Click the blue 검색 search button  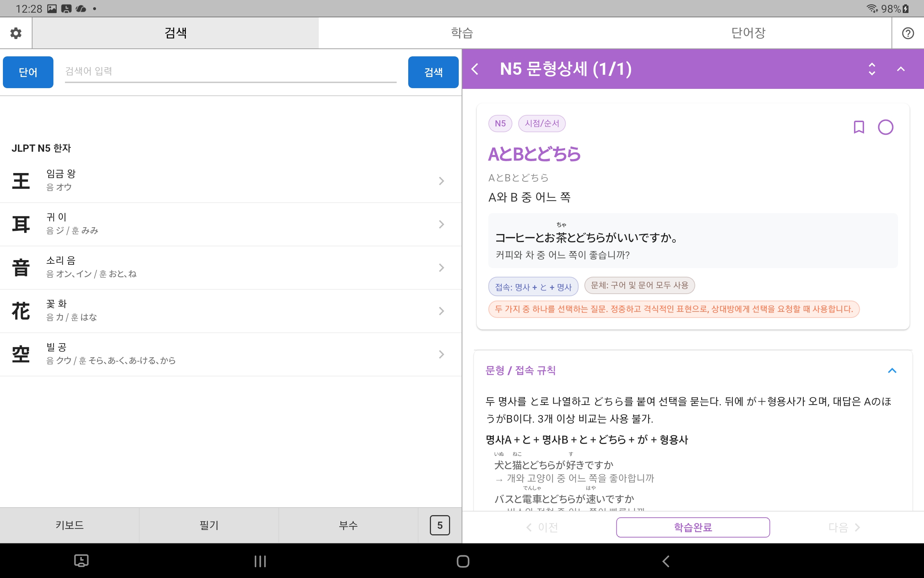click(433, 72)
